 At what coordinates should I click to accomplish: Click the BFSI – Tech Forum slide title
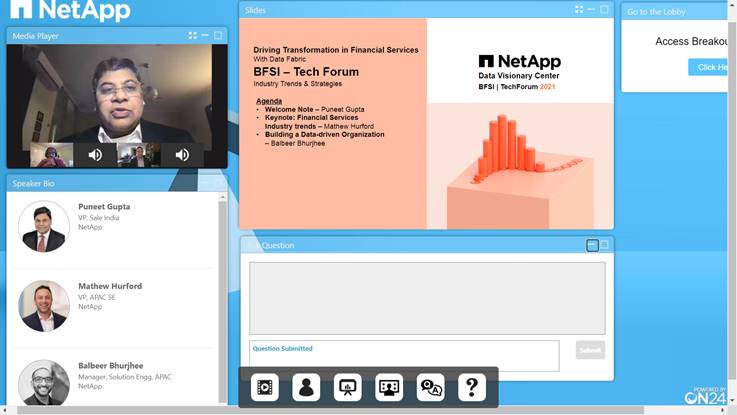pyautogui.click(x=306, y=72)
